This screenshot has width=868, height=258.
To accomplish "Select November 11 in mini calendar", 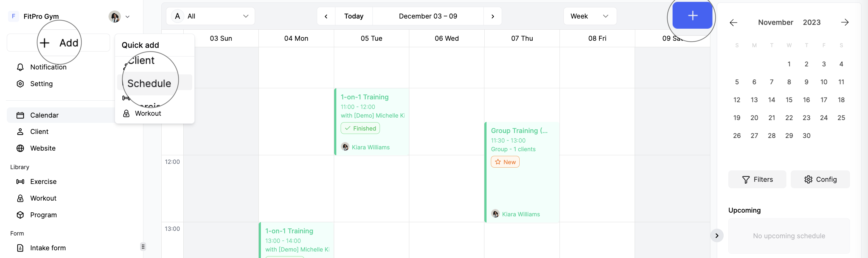I will pos(841,82).
